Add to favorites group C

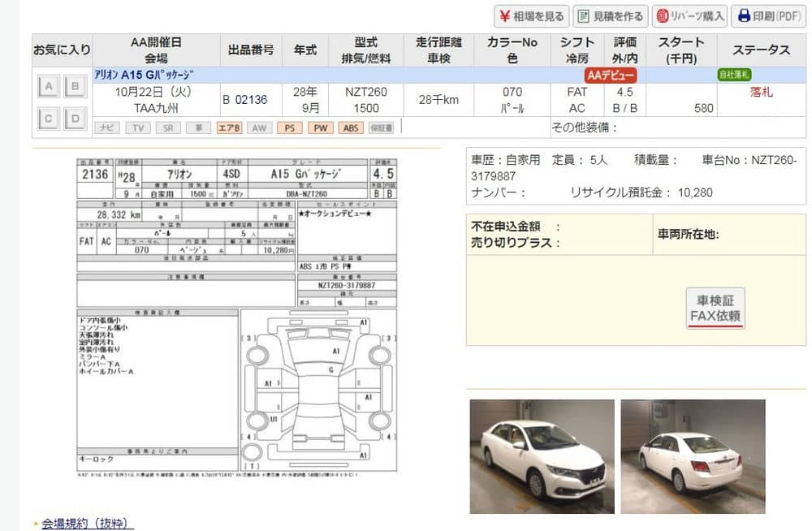point(49,119)
